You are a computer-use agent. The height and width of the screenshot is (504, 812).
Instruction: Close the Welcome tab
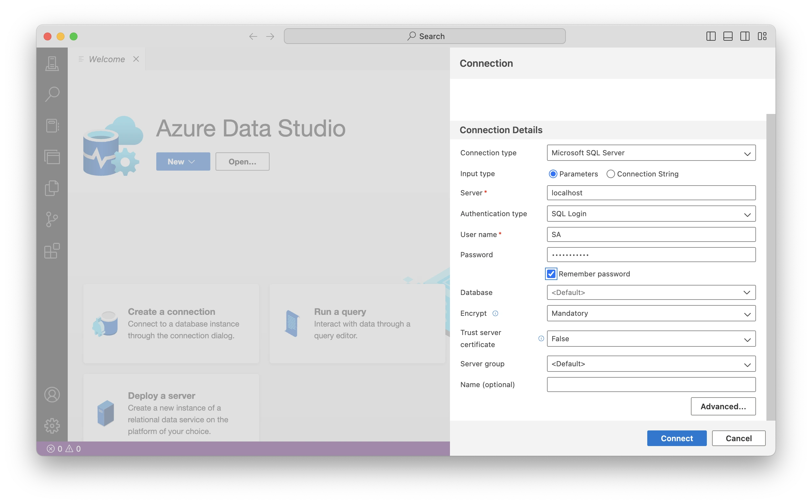[x=136, y=59]
